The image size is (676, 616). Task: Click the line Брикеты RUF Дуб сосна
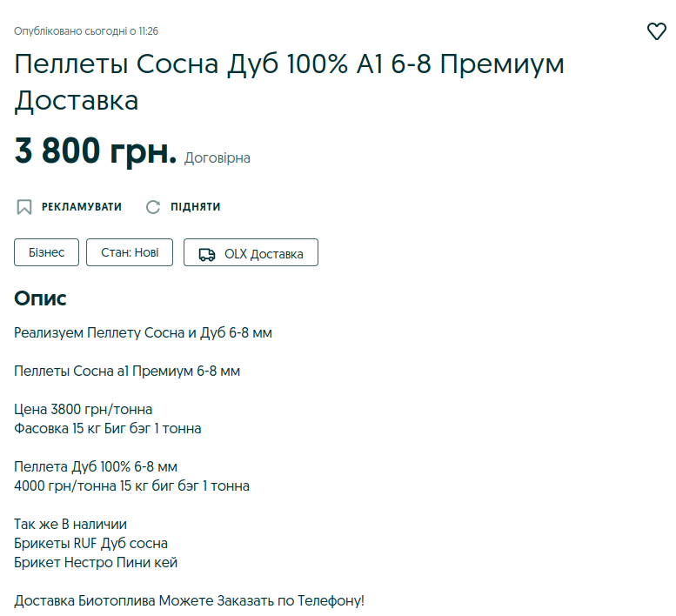click(91, 543)
